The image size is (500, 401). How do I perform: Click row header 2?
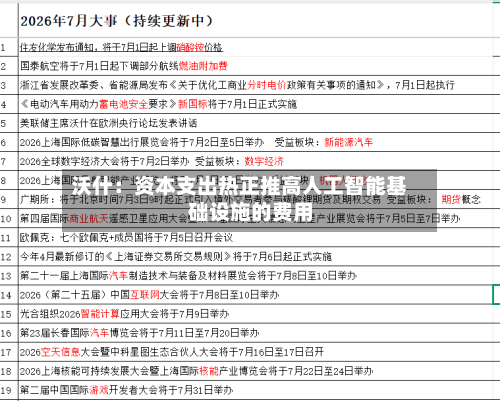tap(9, 66)
